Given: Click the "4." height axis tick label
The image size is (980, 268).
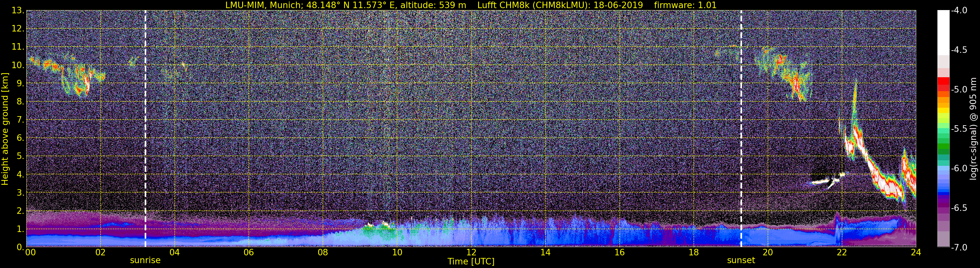Looking at the screenshot, I should [20, 175].
